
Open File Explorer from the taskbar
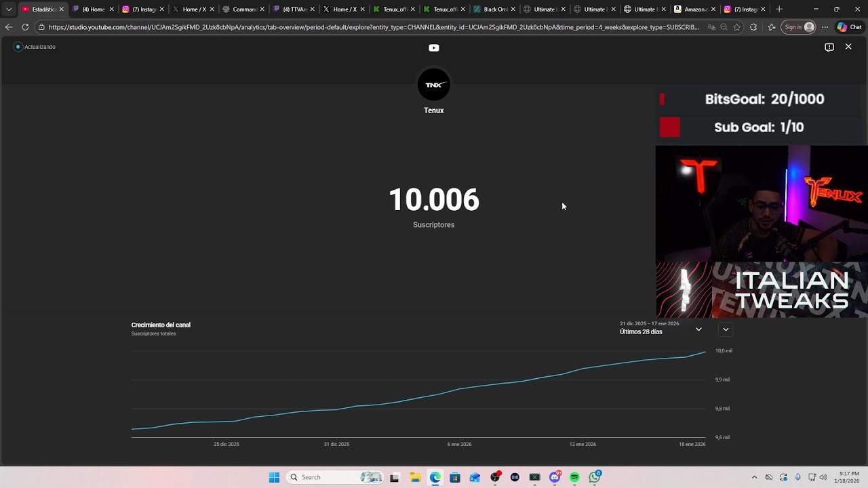(415, 477)
